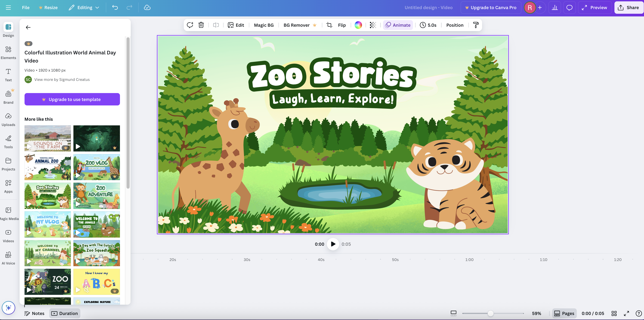The height and width of the screenshot is (320, 644).
Task: Expand the Editing mode dropdown
Action: pos(84,7)
